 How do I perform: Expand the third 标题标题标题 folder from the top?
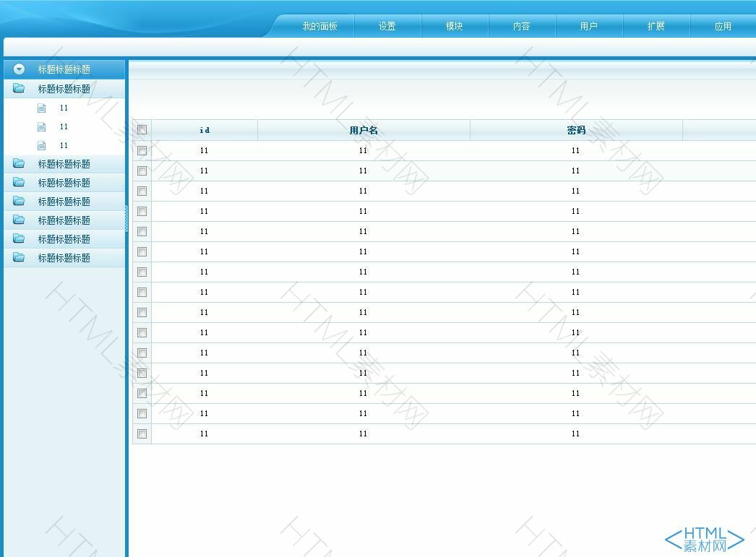coord(64,183)
